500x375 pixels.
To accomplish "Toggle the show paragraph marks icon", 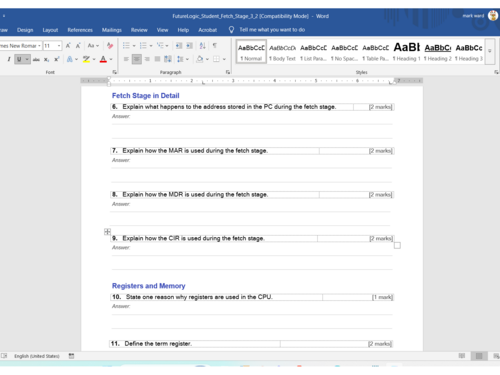I will coord(215,45).
